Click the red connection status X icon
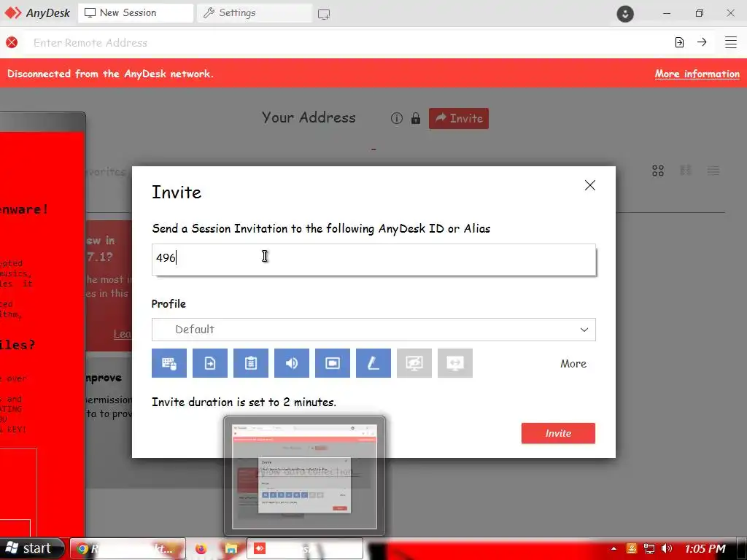747x560 pixels. pyautogui.click(x=12, y=42)
